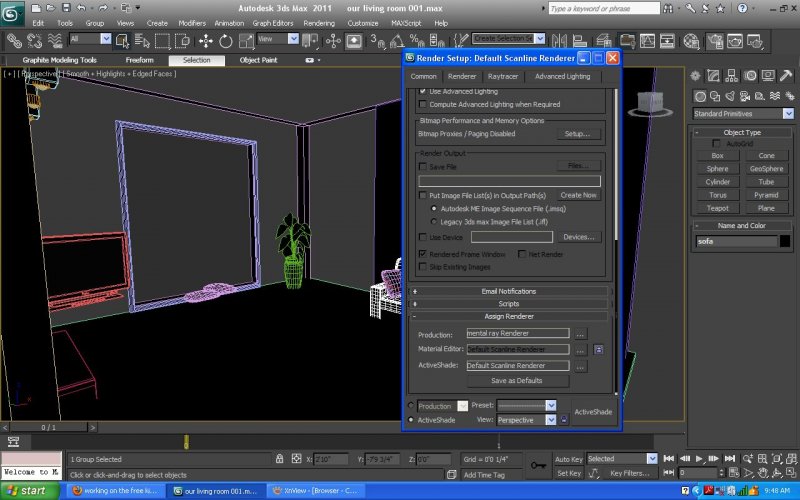Image resolution: width=800 pixels, height=500 pixels.
Task: Open the Graph Editors menu
Action: coord(273,23)
